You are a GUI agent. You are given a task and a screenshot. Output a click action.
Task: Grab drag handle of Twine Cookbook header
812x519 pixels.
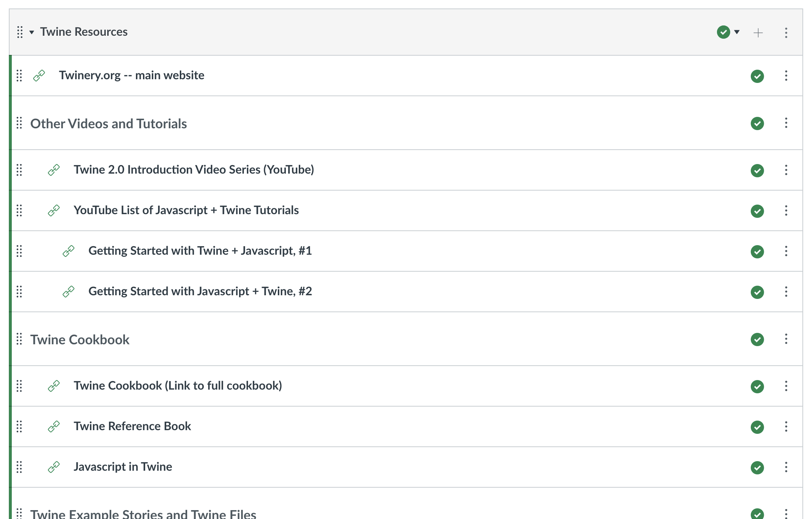[x=20, y=339]
